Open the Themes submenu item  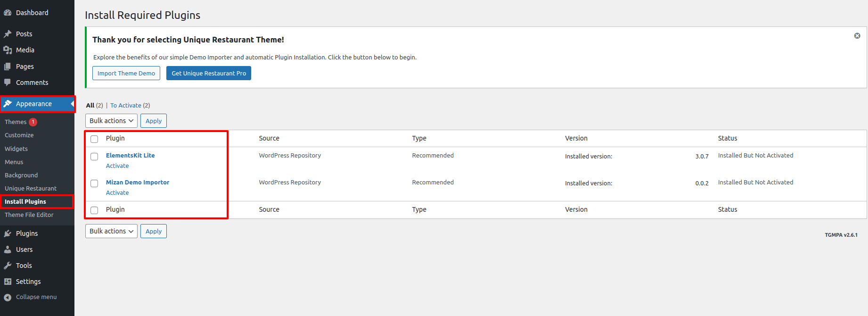coord(16,122)
